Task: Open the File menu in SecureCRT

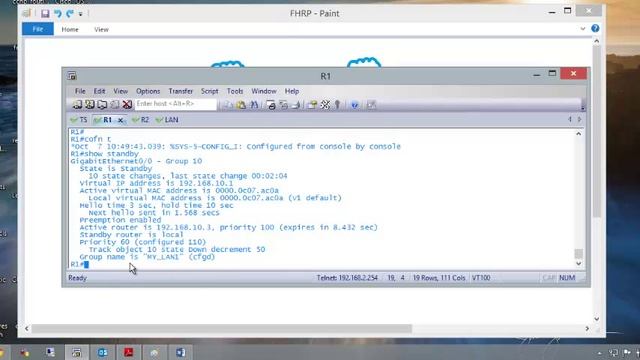Action: [x=80, y=91]
